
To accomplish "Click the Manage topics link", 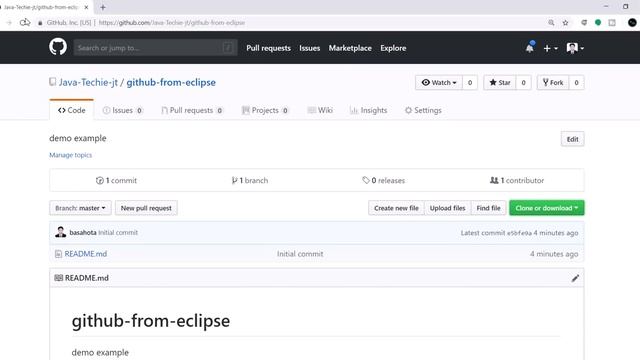I will pos(71,155).
